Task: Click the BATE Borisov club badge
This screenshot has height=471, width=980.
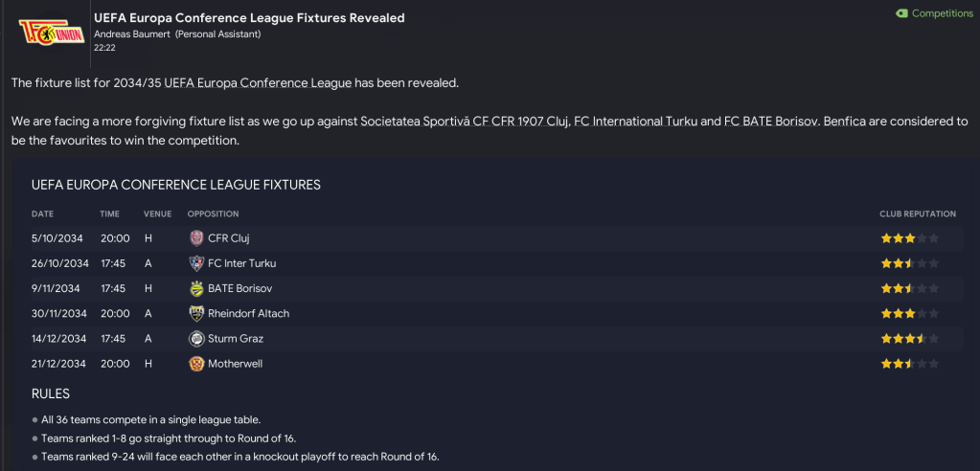Action: (197, 288)
